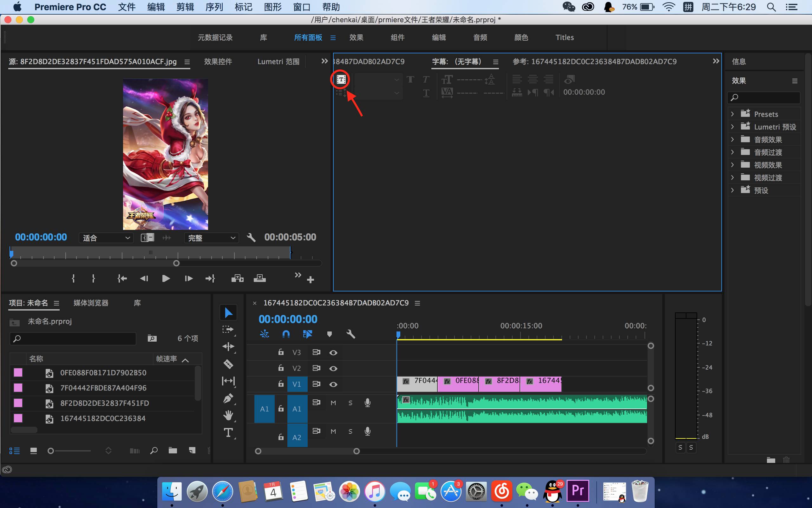Open playback resolution dropdown 完整
812x508 pixels.
[211, 238]
